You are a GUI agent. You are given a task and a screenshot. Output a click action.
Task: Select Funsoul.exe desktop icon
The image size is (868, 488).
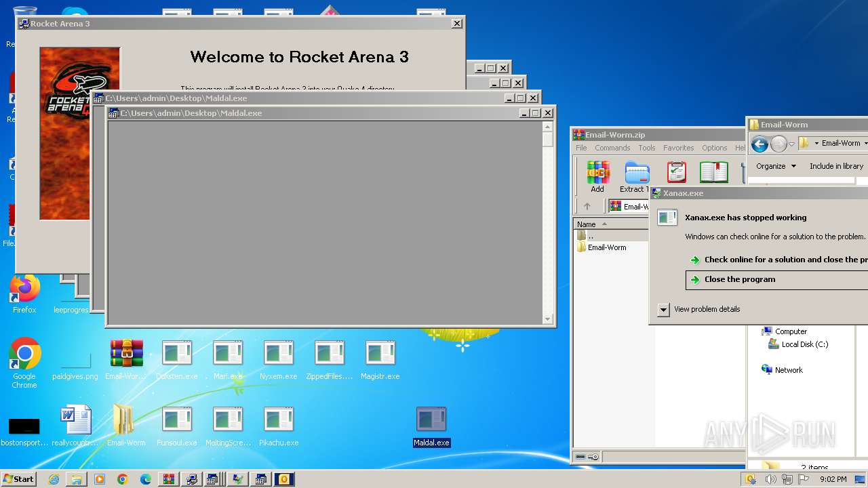pos(177,427)
